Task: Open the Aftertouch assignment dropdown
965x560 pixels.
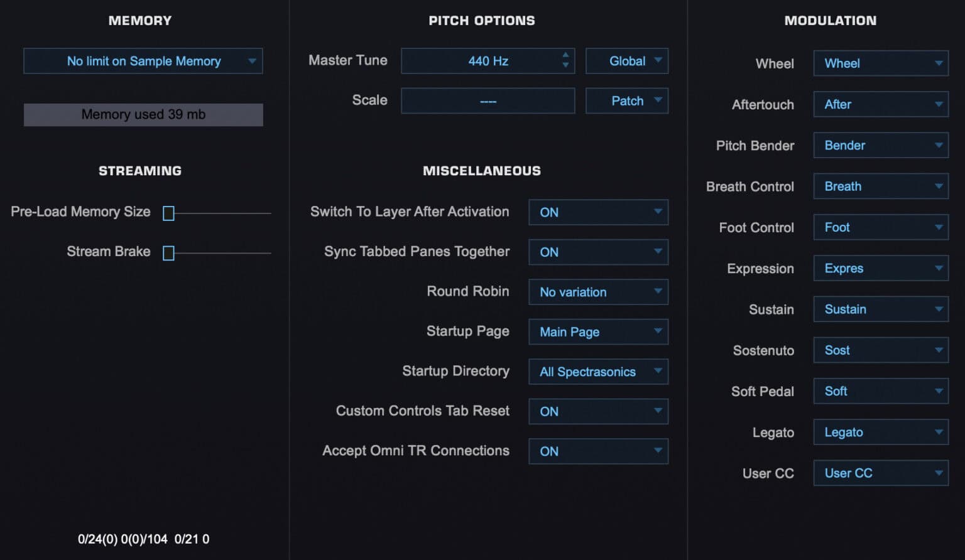Action: coord(880,104)
